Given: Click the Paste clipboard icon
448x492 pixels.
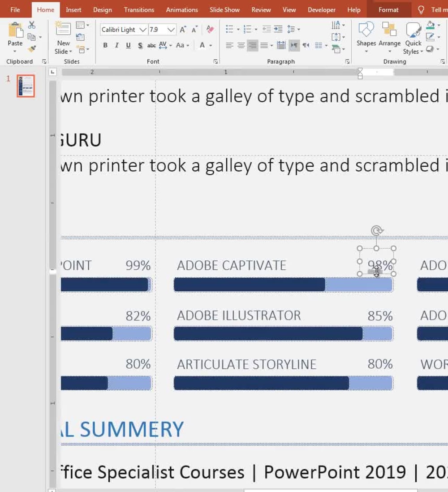Looking at the screenshot, I should (15, 31).
